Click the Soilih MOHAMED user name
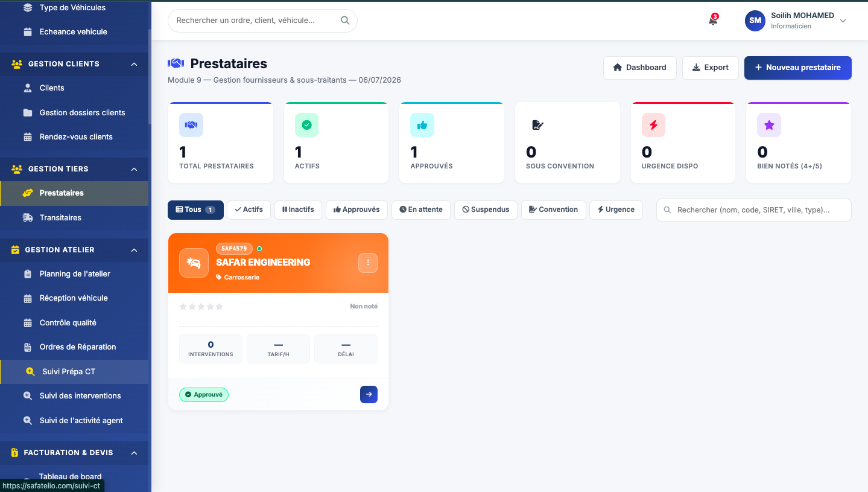 coord(802,16)
